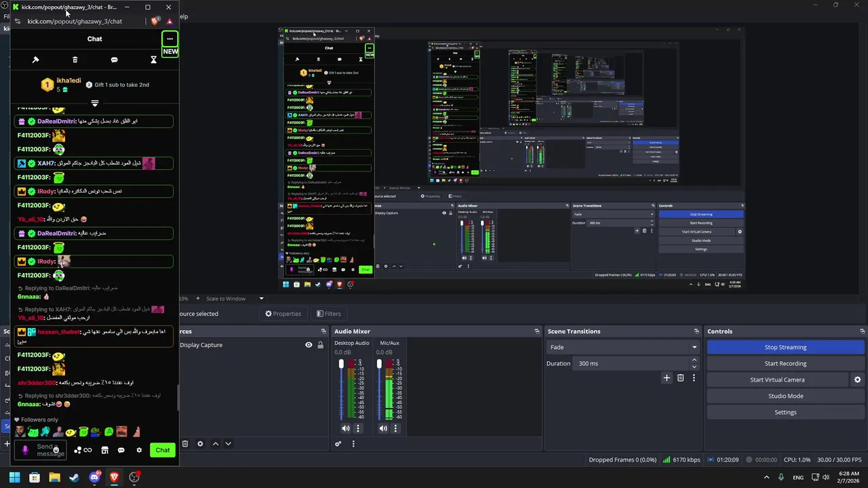
Task: Click the green Chat send button
Action: 163,450
